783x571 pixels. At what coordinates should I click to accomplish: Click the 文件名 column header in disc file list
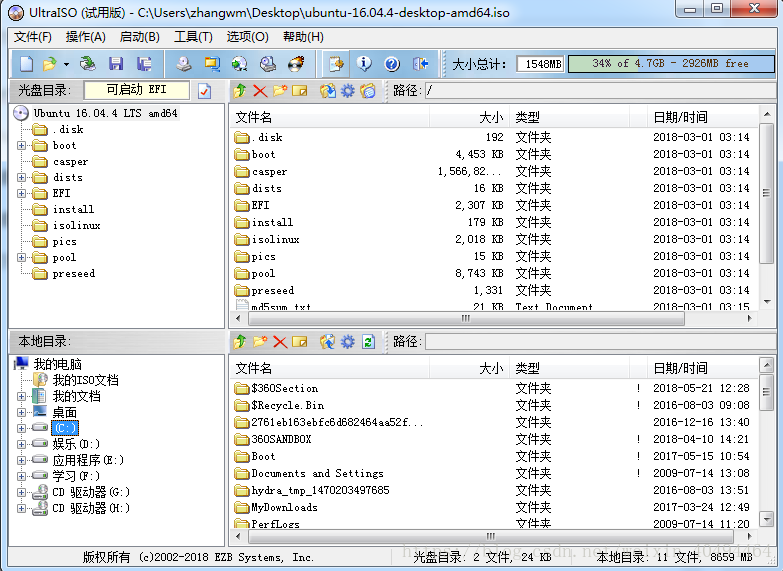330,118
